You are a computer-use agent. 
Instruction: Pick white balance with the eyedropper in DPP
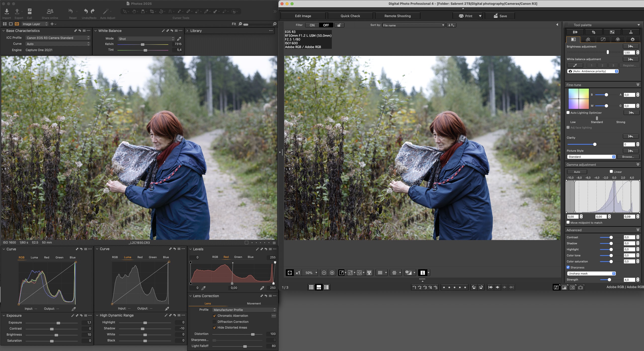coord(575,65)
